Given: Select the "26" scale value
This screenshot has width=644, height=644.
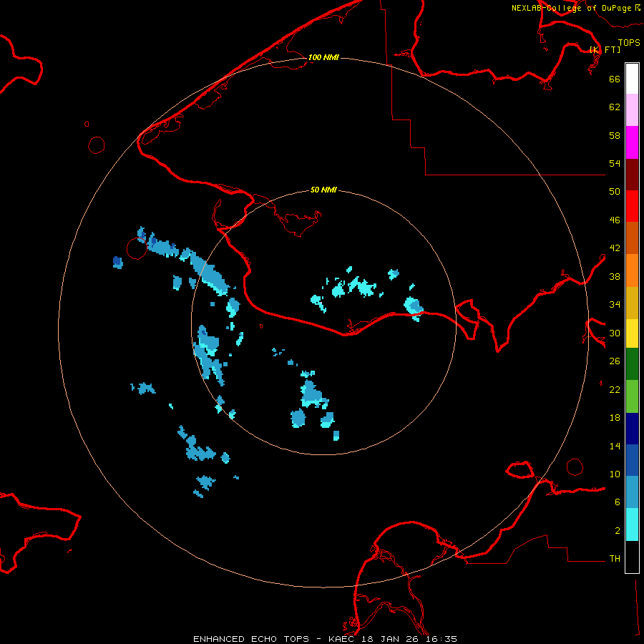Looking at the screenshot, I should pos(615,361).
